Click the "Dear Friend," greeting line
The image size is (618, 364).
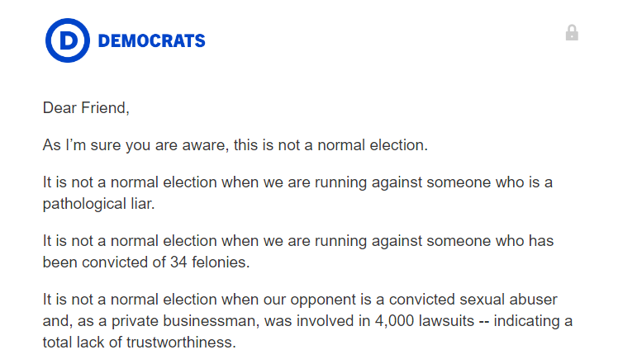tap(87, 108)
